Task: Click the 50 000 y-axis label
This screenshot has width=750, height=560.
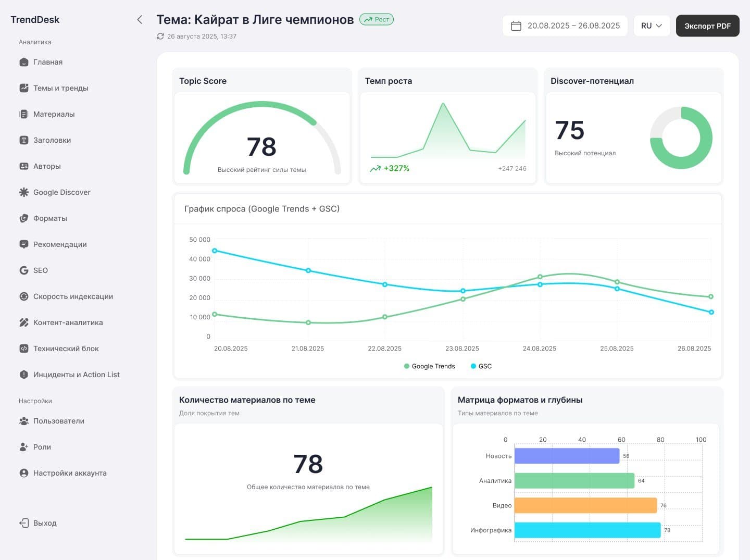Action: 200,240
